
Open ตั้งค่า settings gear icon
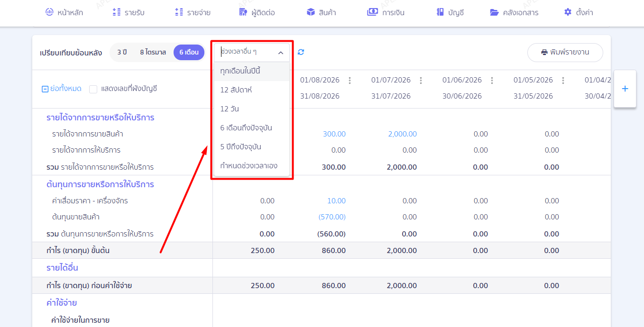point(568,12)
